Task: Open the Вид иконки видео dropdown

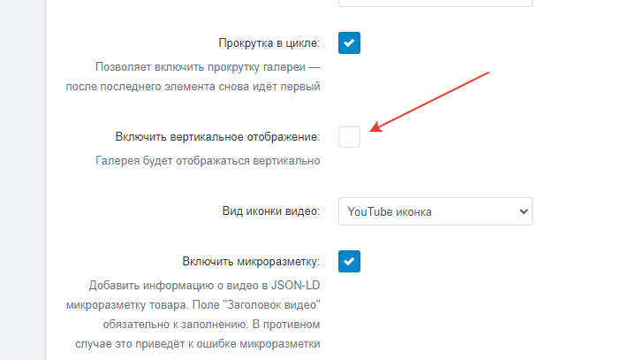Action: point(436,211)
